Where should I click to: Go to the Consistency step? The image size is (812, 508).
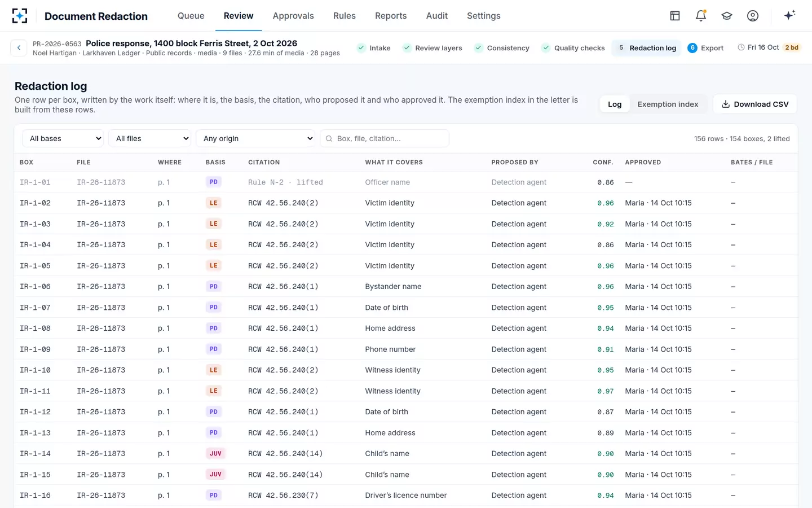coord(502,48)
